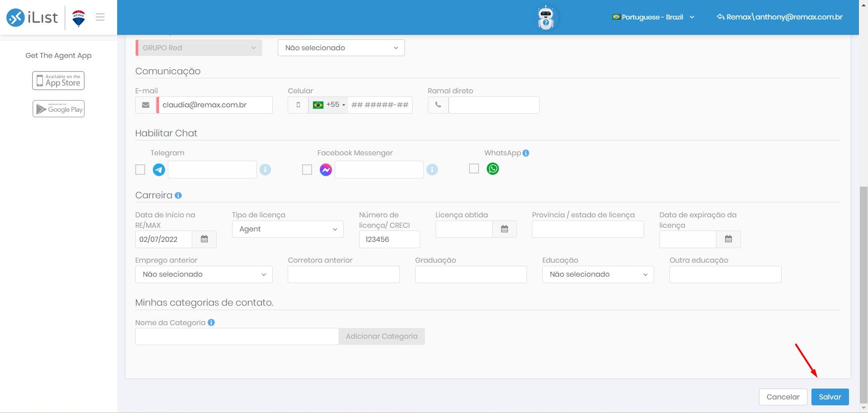Click the Remax\anthony@remax.com.br account menu
The image size is (868, 413).
pyautogui.click(x=780, y=17)
